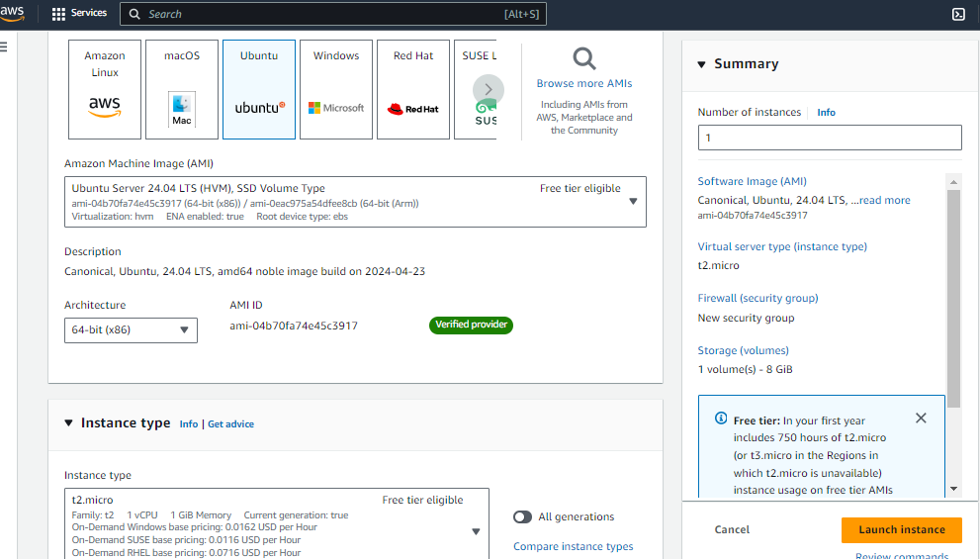The width and height of the screenshot is (980, 559).
Task: Open CloudShell icon in top bar
Action: point(958,14)
